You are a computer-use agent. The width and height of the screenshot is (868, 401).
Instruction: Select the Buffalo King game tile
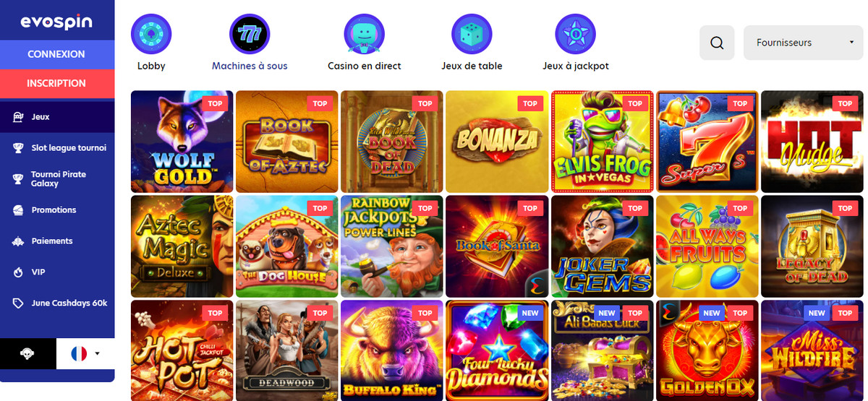coord(391,350)
